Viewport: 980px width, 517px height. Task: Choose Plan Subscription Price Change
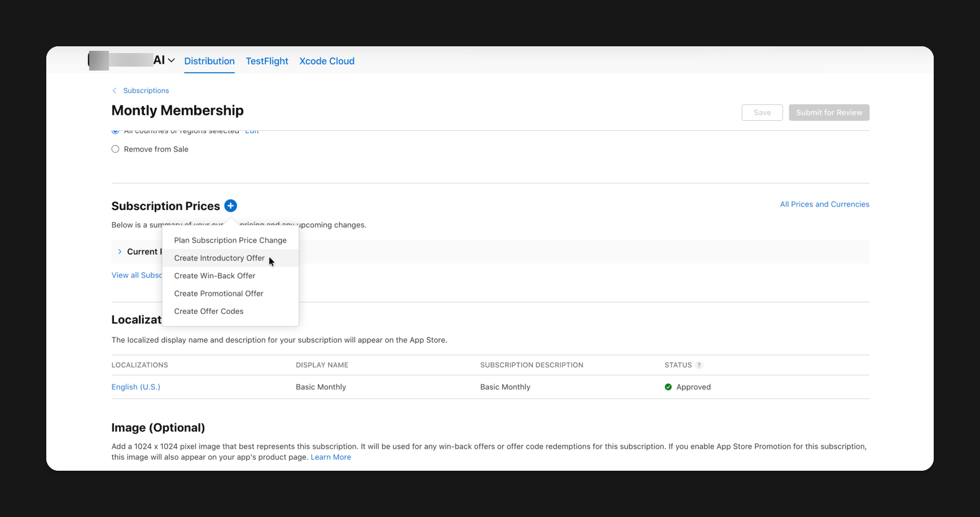point(230,240)
